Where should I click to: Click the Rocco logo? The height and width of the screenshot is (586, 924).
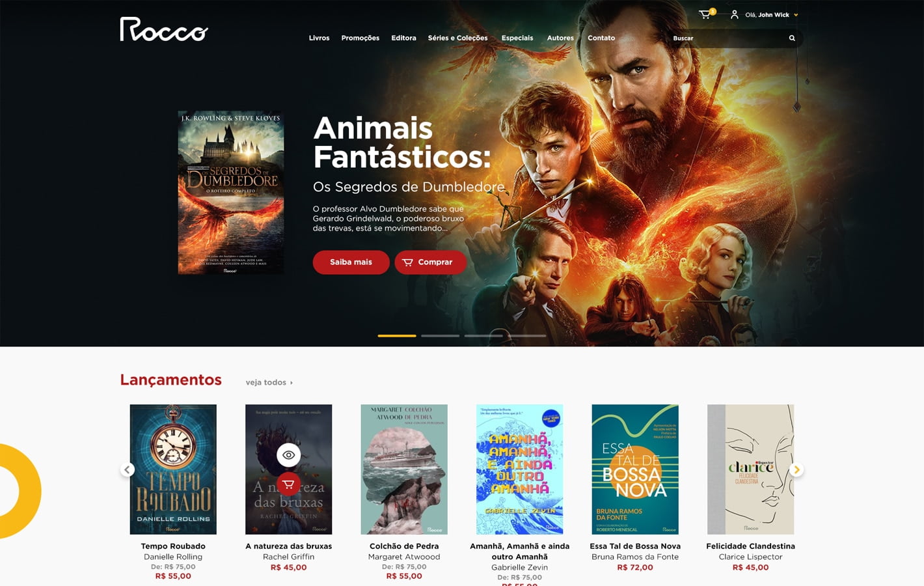coord(164,29)
